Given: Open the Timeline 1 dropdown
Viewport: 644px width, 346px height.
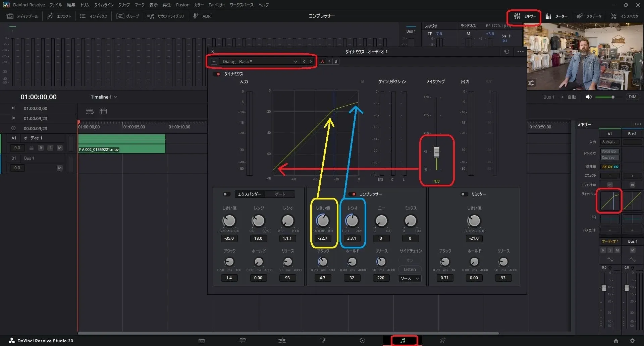Looking at the screenshot, I should click(x=104, y=97).
